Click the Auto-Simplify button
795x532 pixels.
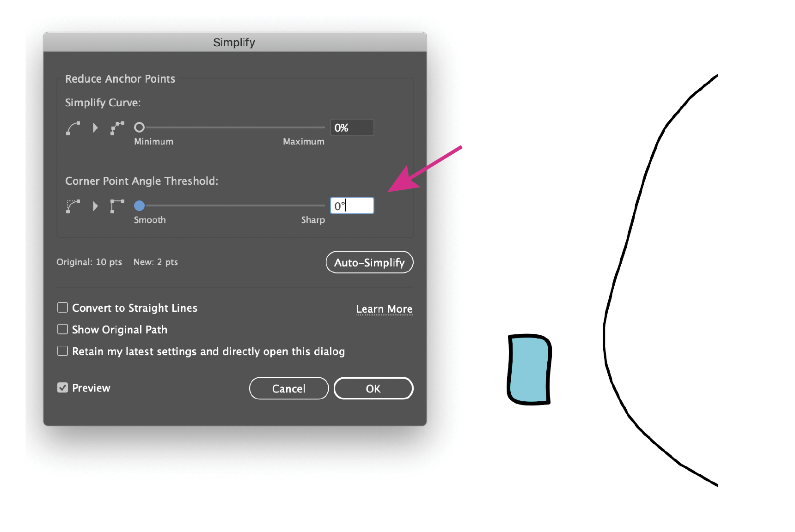370,262
